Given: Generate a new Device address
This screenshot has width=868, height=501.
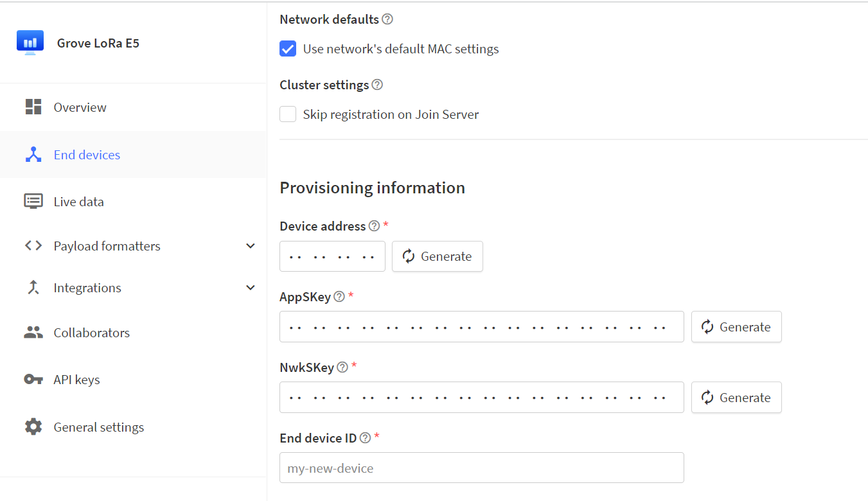Looking at the screenshot, I should coord(437,256).
